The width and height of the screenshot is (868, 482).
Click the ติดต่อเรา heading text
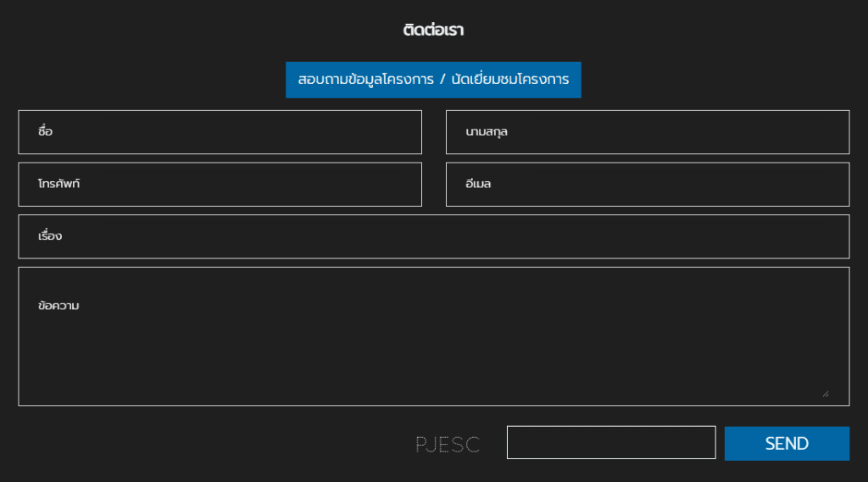pyautogui.click(x=433, y=30)
